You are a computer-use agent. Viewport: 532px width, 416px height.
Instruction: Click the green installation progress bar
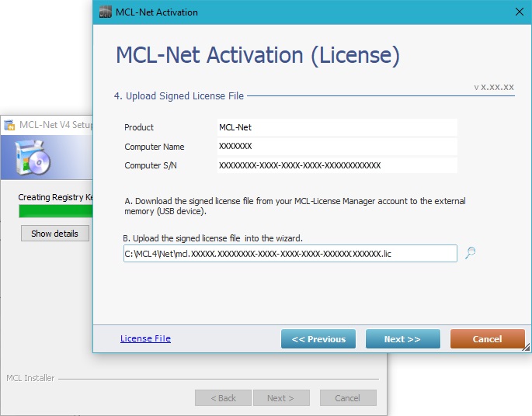(55, 211)
